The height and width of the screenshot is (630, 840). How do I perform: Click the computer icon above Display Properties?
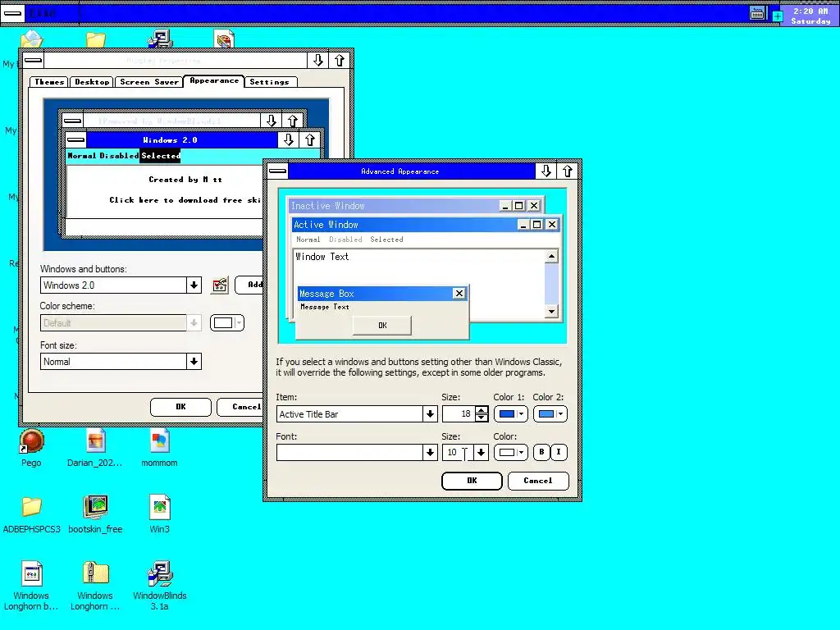tap(160, 39)
